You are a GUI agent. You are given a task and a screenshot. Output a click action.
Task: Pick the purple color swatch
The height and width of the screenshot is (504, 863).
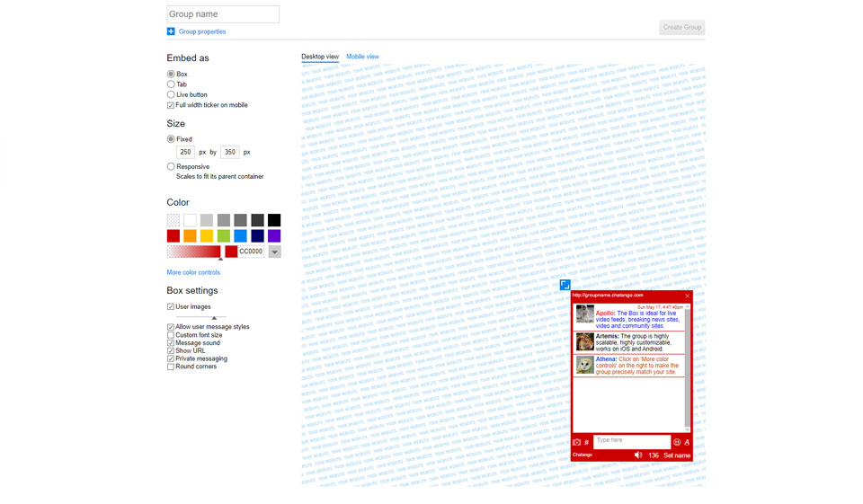coord(274,236)
